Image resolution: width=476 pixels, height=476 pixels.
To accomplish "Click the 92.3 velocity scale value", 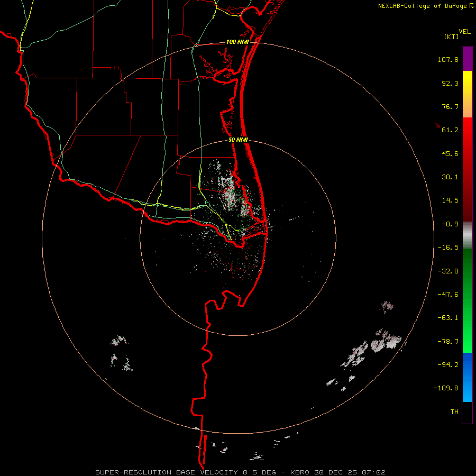I will 450,83.
